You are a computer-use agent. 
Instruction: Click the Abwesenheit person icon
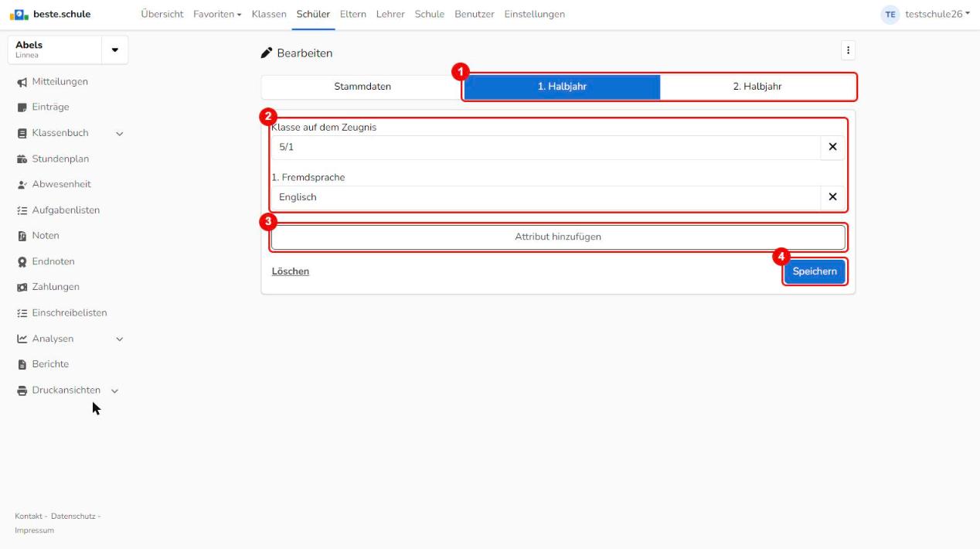tap(22, 184)
